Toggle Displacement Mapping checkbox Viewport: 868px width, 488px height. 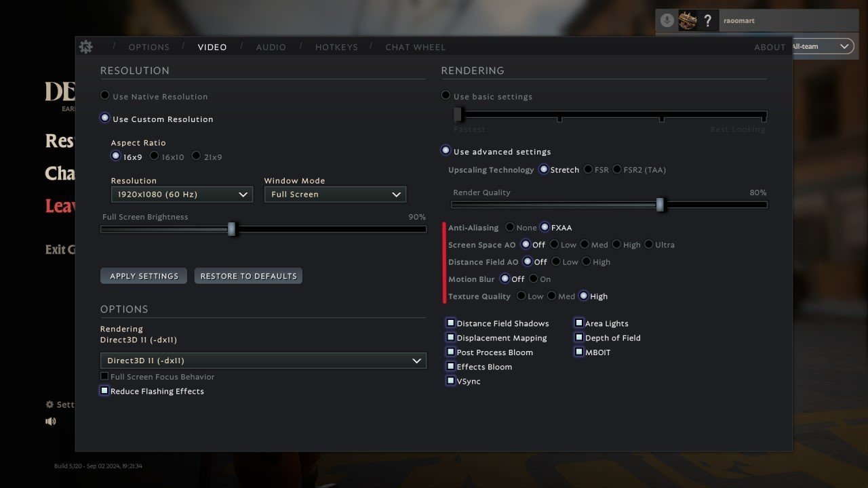pos(450,337)
